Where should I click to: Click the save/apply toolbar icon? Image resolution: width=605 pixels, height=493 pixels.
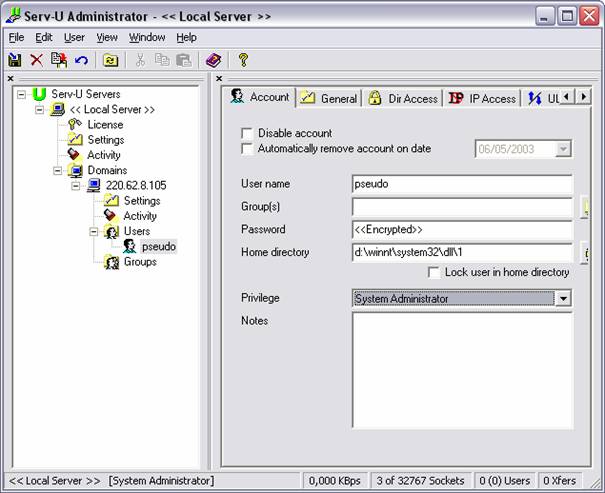15,60
